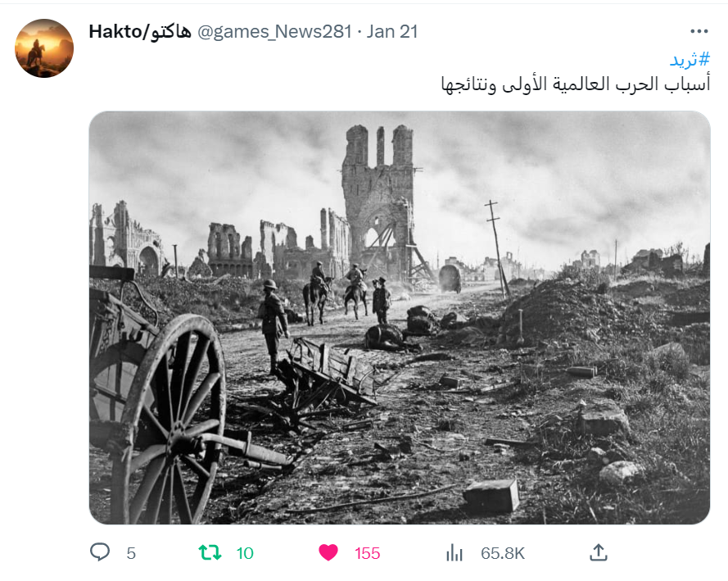This screenshot has height=581, width=728.
Task: Click the two horsemen in the photo
Action: [x=335, y=293]
